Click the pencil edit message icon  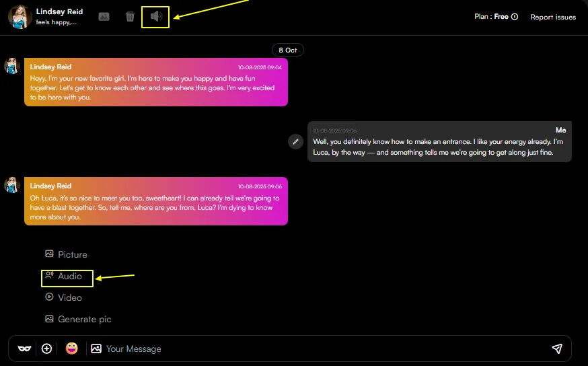(295, 142)
